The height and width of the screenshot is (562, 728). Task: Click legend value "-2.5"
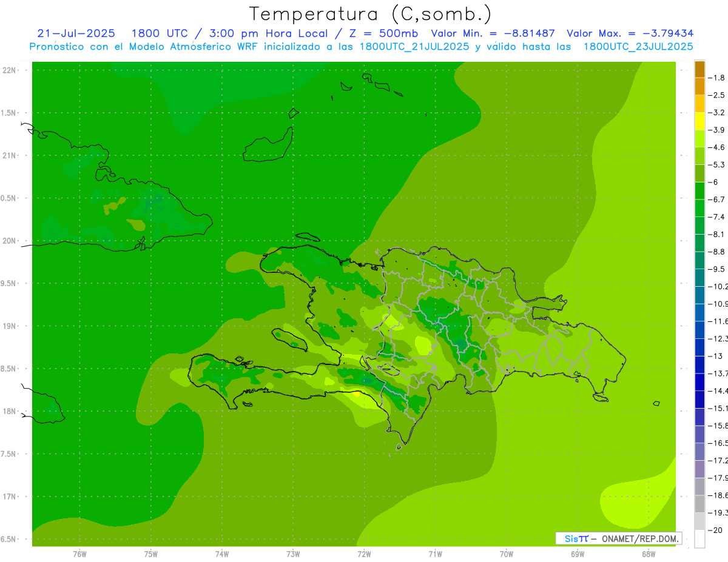(716, 95)
